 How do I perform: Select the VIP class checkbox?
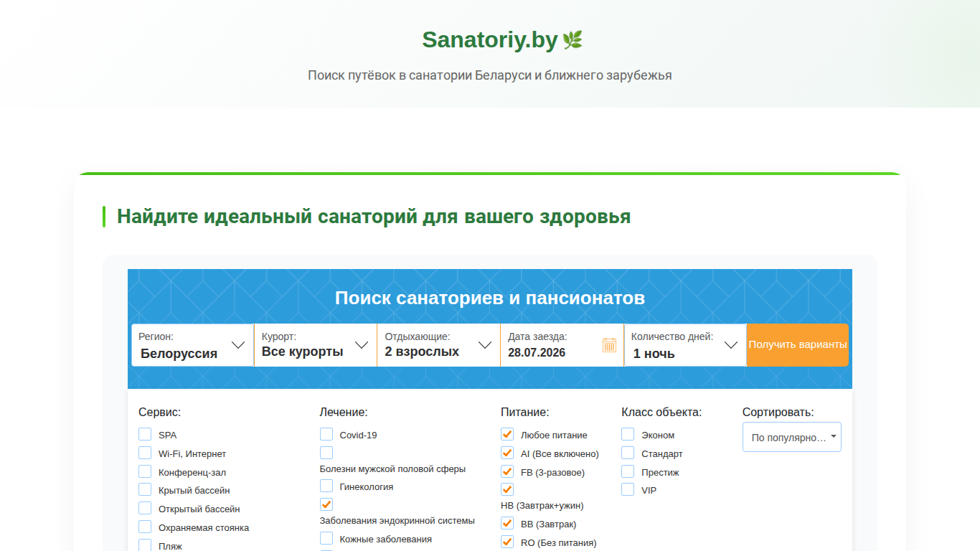(x=628, y=489)
